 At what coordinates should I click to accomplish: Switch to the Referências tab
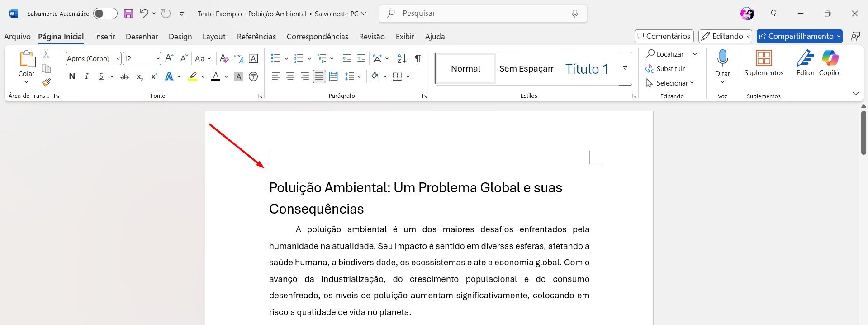pyautogui.click(x=256, y=37)
